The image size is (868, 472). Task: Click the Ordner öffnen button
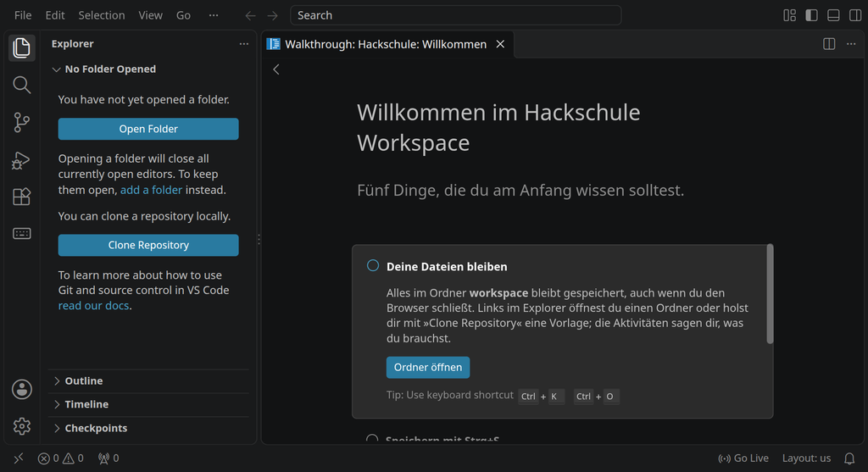428,368
